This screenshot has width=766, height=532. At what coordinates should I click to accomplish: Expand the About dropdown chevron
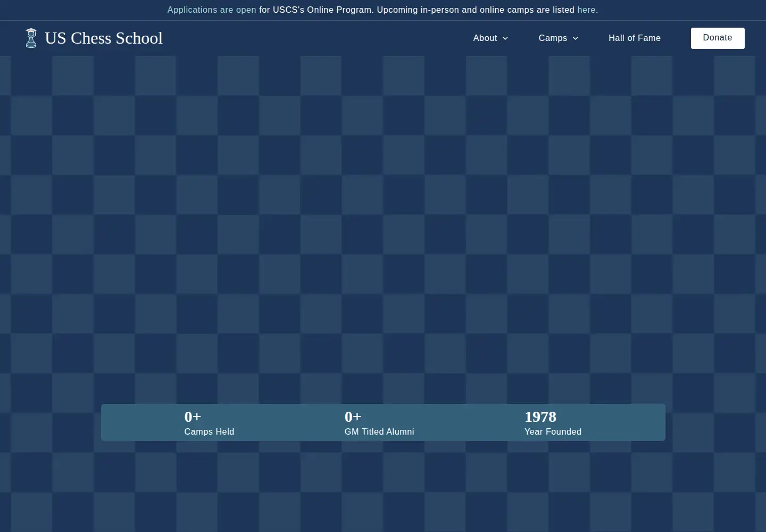click(x=505, y=38)
